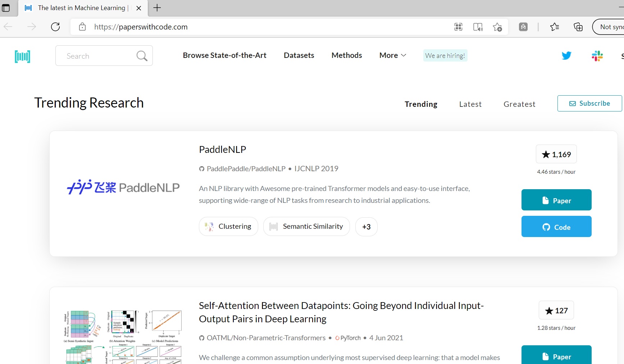Click the Paper button for Self-Attention paper
The width and height of the screenshot is (624, 364).
coord(556,355)
